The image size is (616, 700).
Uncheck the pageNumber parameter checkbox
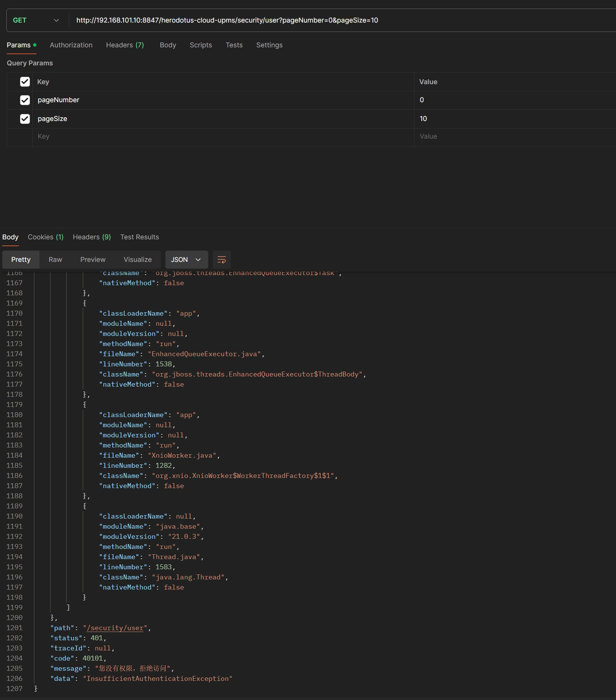[x=25, y=100]
